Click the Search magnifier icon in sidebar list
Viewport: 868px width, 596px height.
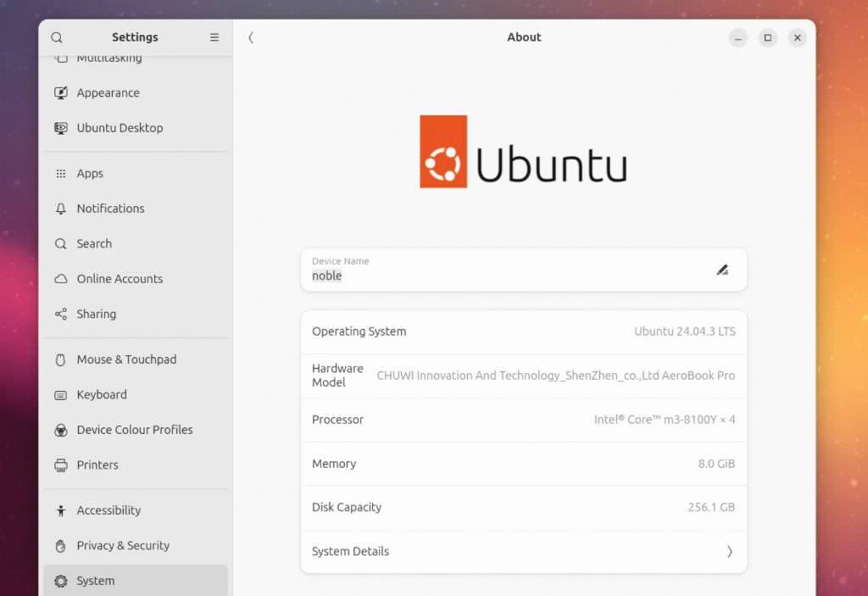[61, 243]
